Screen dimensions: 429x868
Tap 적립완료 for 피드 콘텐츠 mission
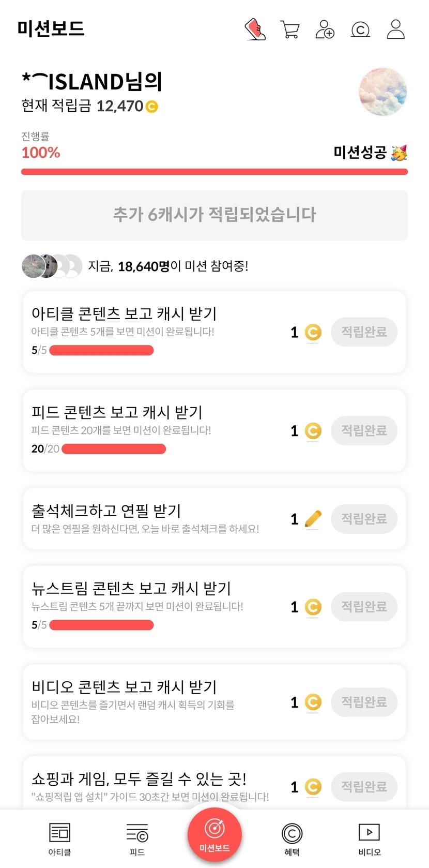click(x=364, y=430)
